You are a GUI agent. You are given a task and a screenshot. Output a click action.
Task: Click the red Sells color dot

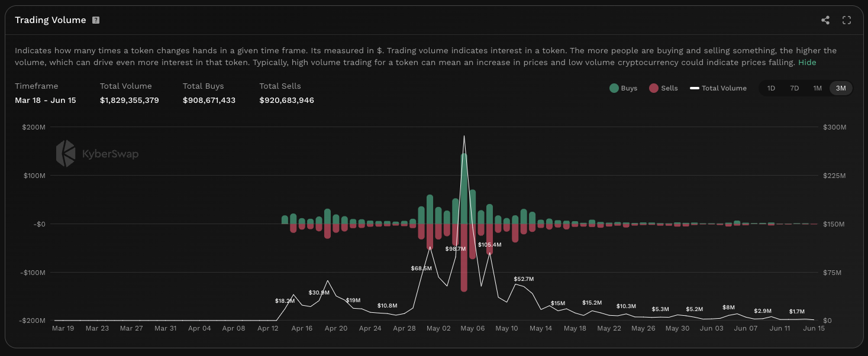654,88
